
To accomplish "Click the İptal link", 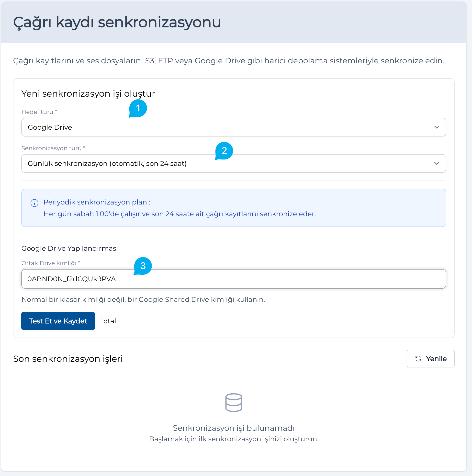I will click(108, 321).
